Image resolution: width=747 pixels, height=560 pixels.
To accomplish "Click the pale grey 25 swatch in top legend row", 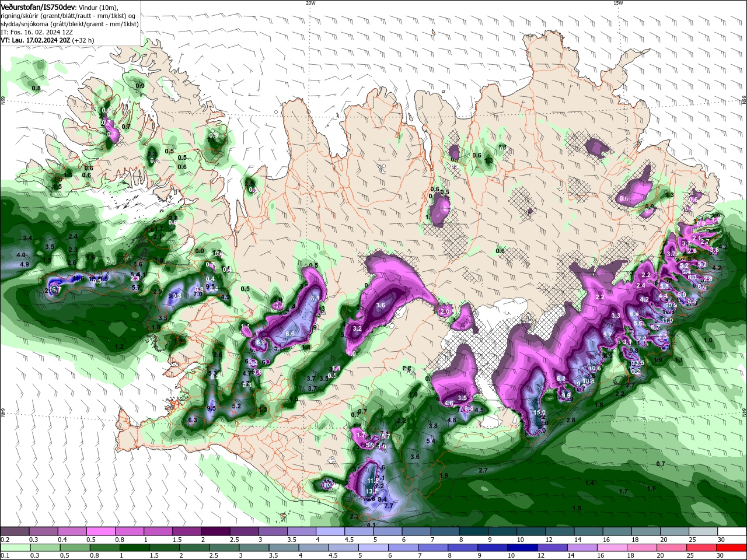I will tap(704, 531).
